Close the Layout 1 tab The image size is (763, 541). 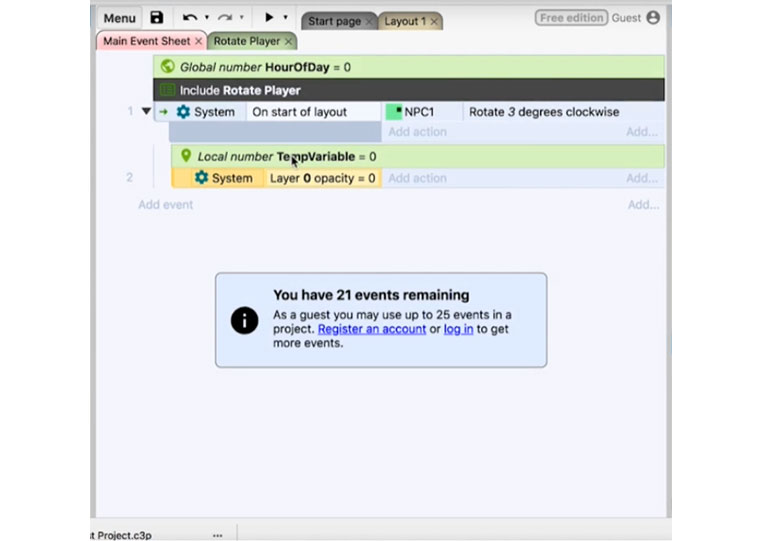click(x=434, y=22)
